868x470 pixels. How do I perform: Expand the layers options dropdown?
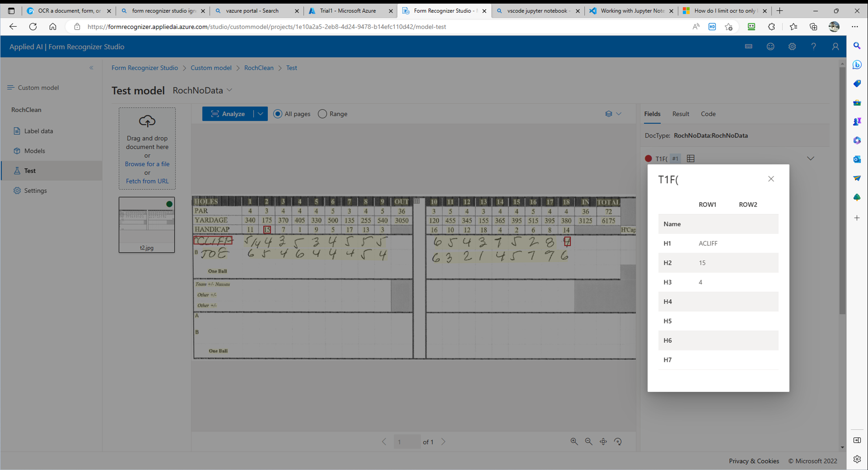pyautogui.click(x=613, y=114)
